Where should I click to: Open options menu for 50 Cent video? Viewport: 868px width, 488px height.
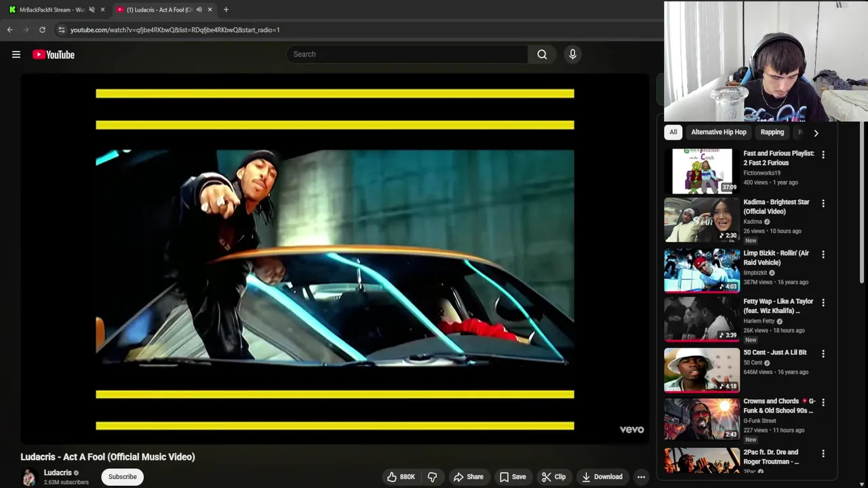point(823,354)
